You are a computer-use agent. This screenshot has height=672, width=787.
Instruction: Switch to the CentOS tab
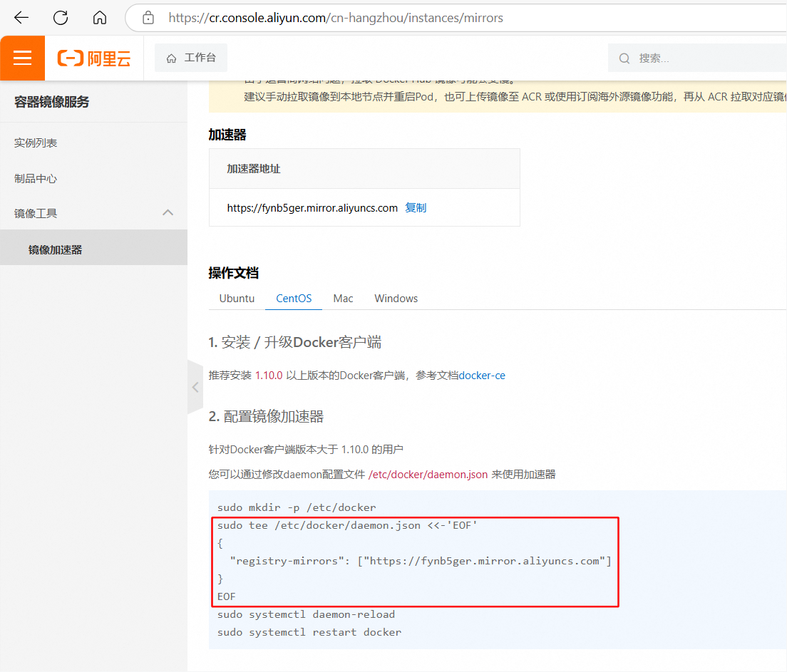pos(294,298)
